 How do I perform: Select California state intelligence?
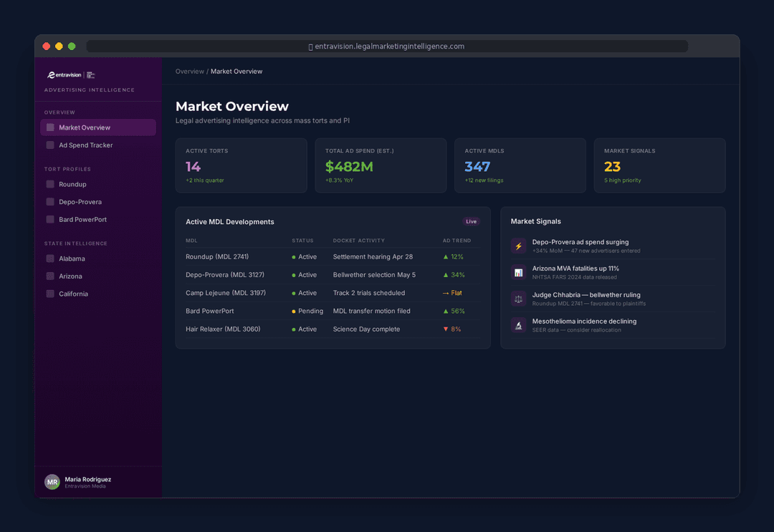98,294
